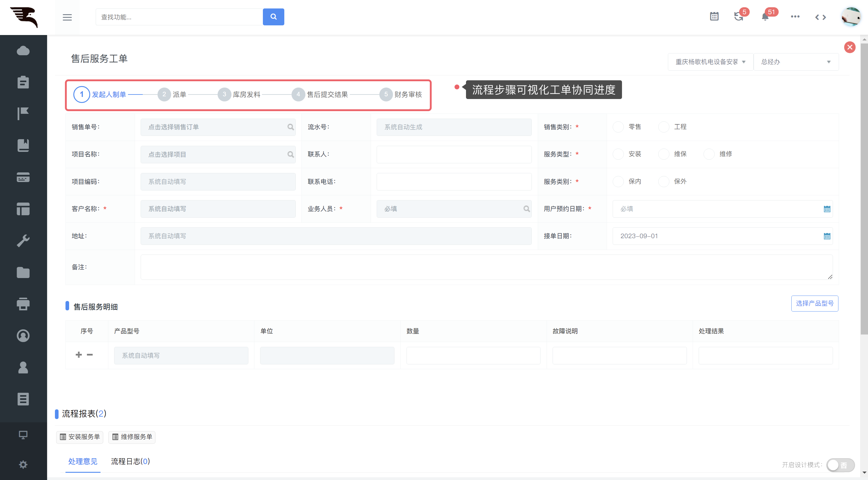868x480 pixels.
Task: Select the 维修 service type radio
Action: point(709,154)
